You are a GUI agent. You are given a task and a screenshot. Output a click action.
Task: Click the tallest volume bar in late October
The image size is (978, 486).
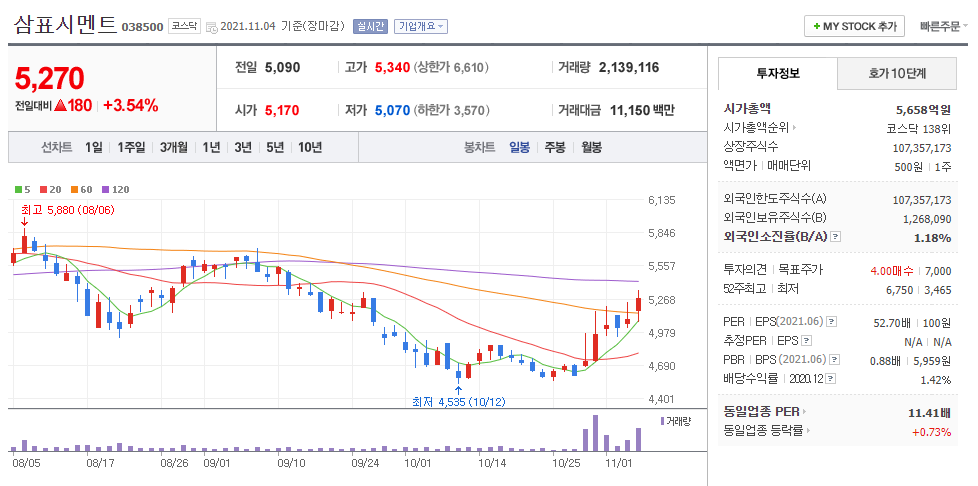[596, 433]
